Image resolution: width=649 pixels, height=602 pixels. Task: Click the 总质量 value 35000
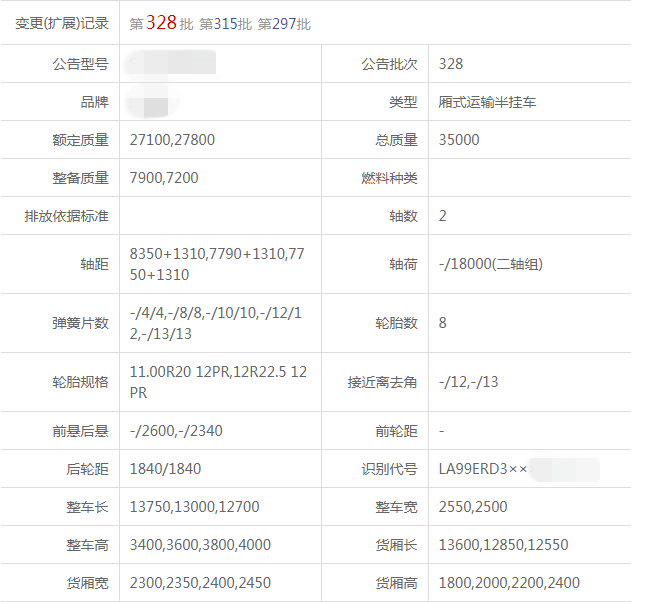459,140
